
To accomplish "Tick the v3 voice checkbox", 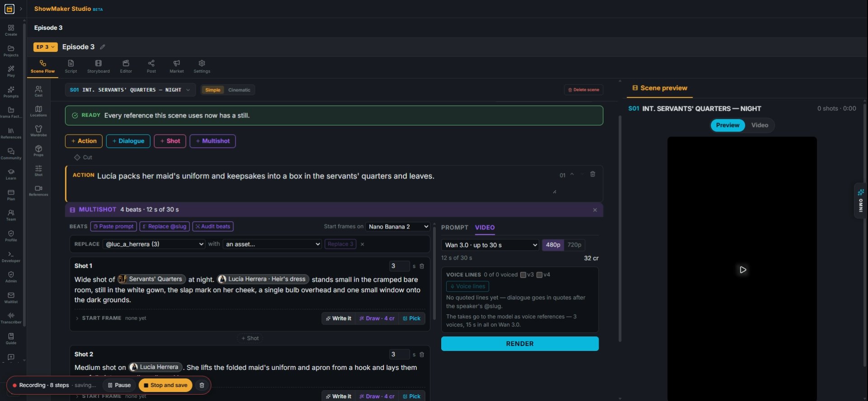I will (x=523, y=275).
